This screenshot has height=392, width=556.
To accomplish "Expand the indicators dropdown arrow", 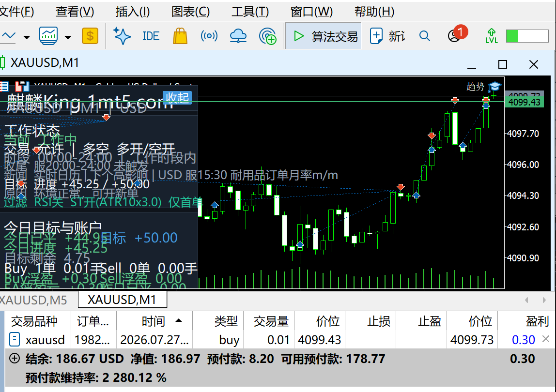I will 68,37.
